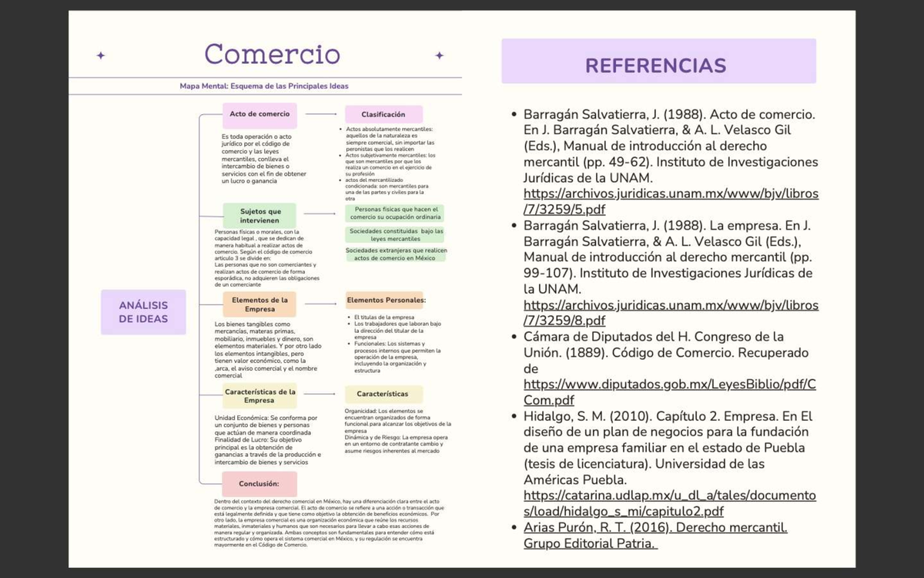Open the archivos.juridicas.unam.mx 3259/5.pdf link
The image size is (924, 578).
[671, 201]
